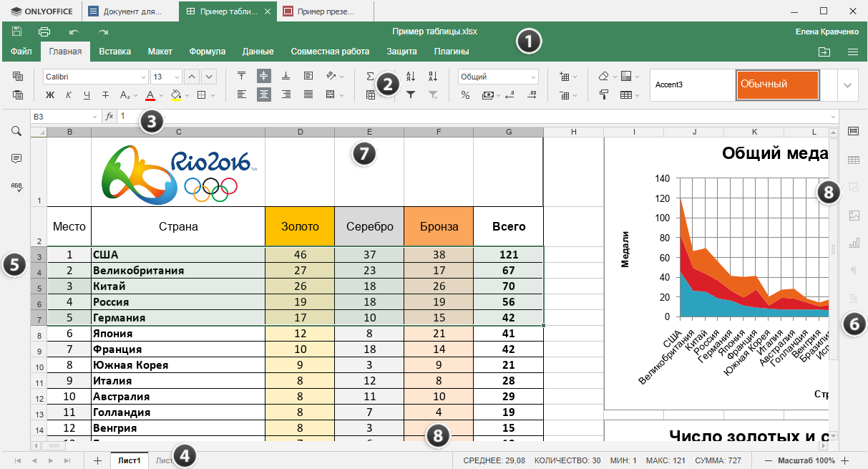Open image settings in the right sidebar
868x469 pixels.
click(853, 215)
